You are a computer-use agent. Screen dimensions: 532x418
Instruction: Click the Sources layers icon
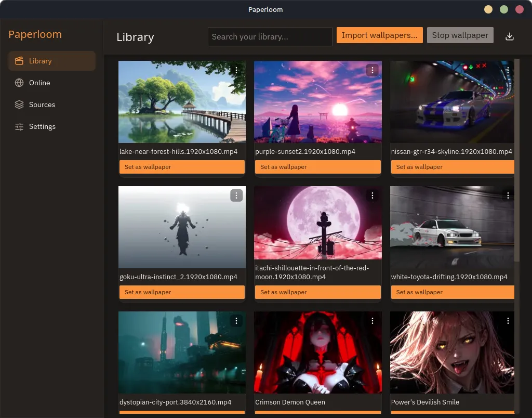[19, 104]
